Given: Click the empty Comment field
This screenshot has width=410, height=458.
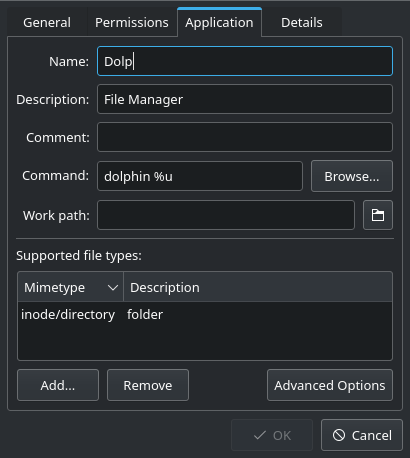Looking at the screenshot, I should pyautogui.click(x=245, y=137).
